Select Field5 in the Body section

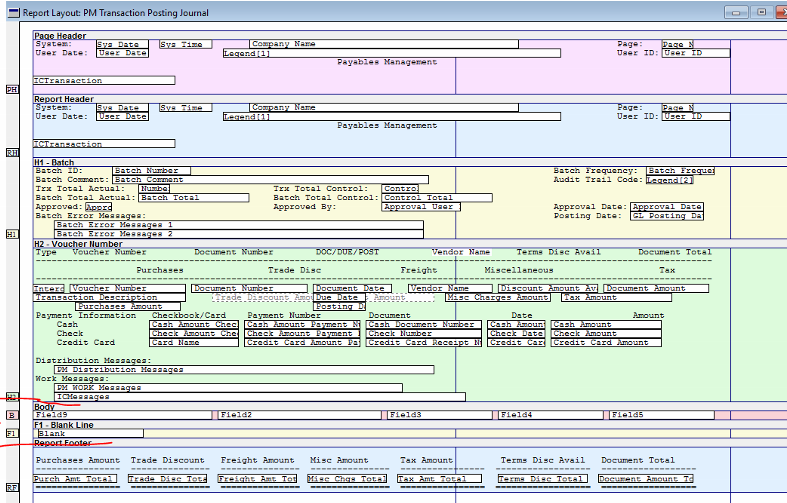662,415
